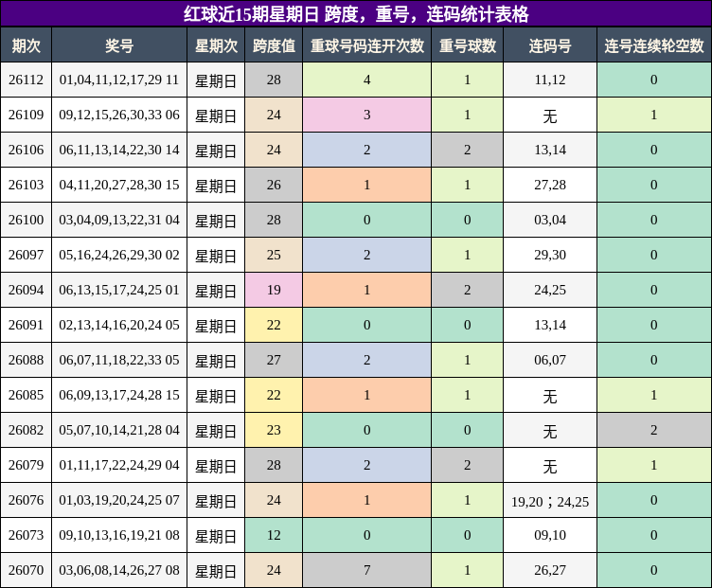The height and width of the screenshot is (588, 712).
Task: Click winning numbers 01,03,19,20,24,25 07
Action: (x=119, y=500)
